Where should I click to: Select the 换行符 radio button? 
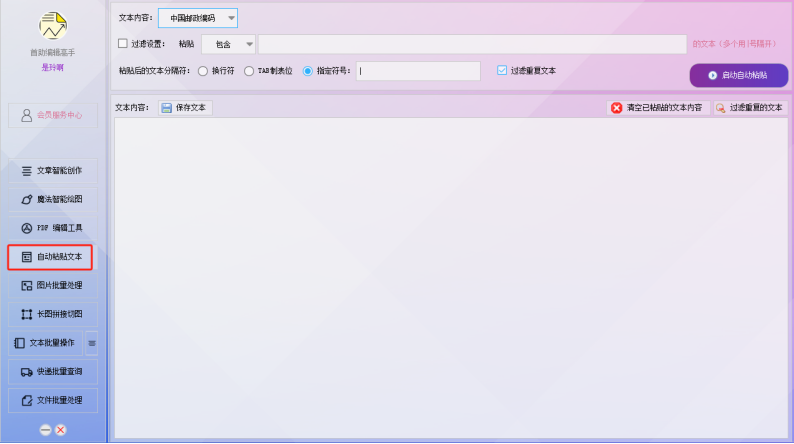pos(203,71)
